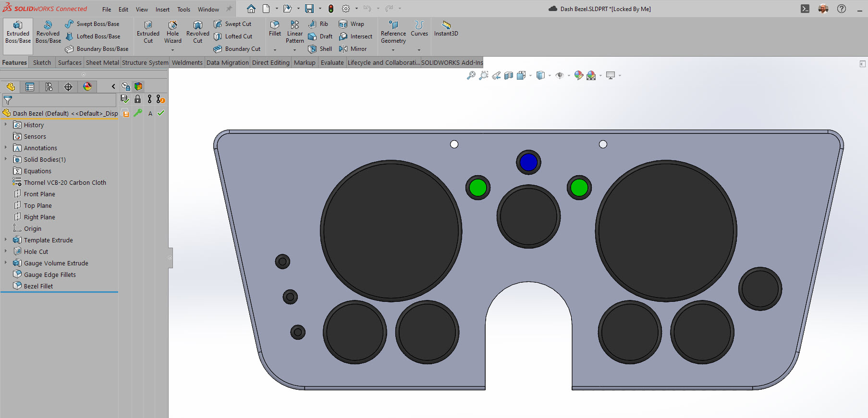Click the Edit Appearance color ball
The image size is (868, 418).
coord(578,75)
